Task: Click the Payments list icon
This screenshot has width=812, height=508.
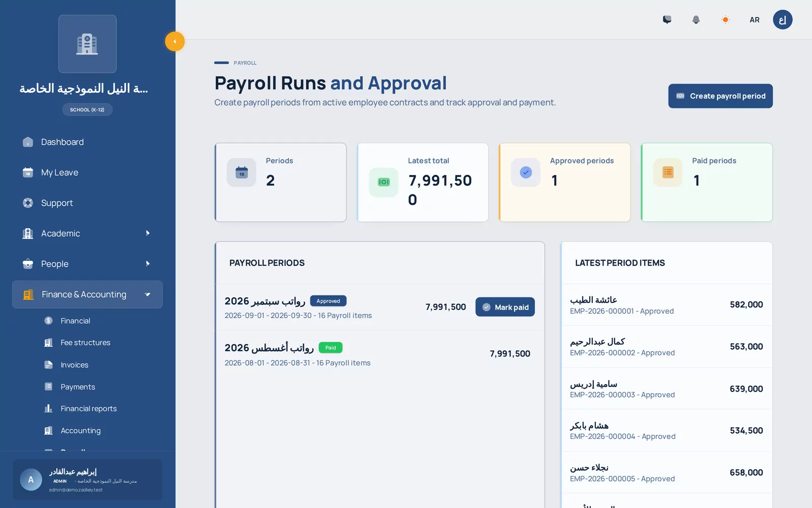Action: point(49,387)
